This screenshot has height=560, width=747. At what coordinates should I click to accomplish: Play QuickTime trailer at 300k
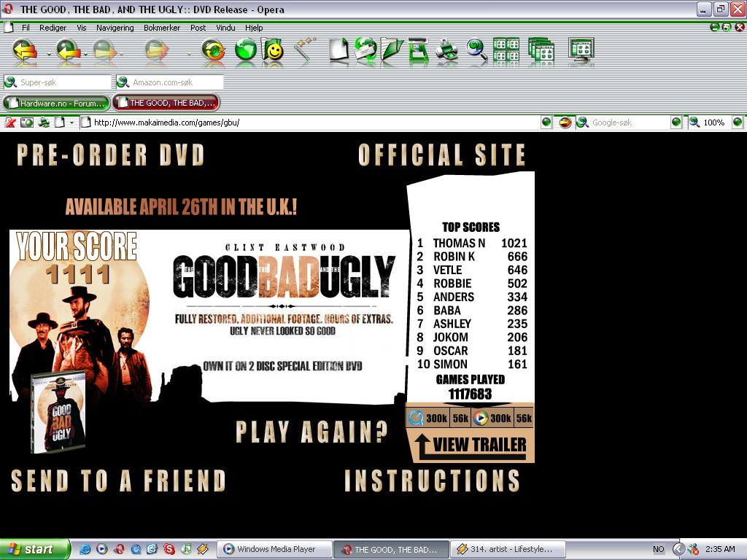(428, 418)
